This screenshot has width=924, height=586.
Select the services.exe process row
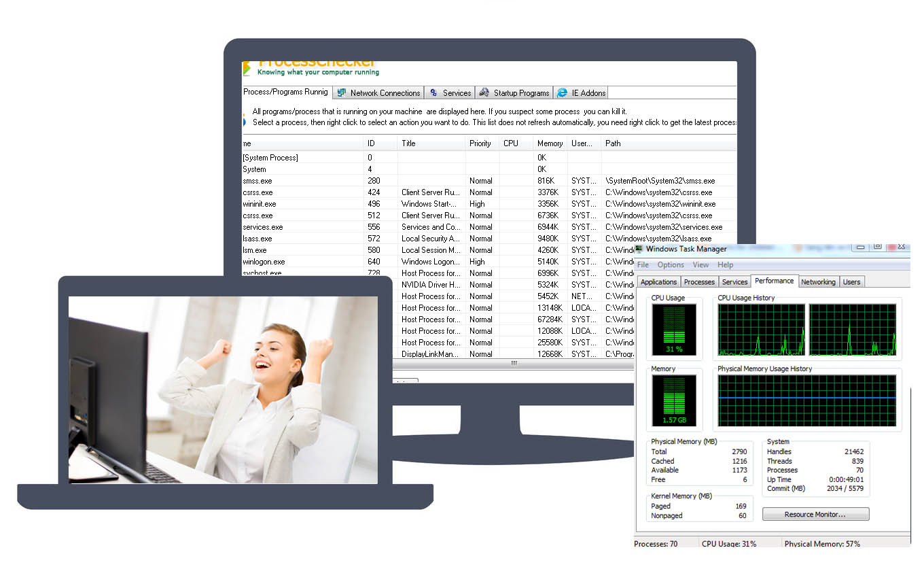click(x=489, y=227)
